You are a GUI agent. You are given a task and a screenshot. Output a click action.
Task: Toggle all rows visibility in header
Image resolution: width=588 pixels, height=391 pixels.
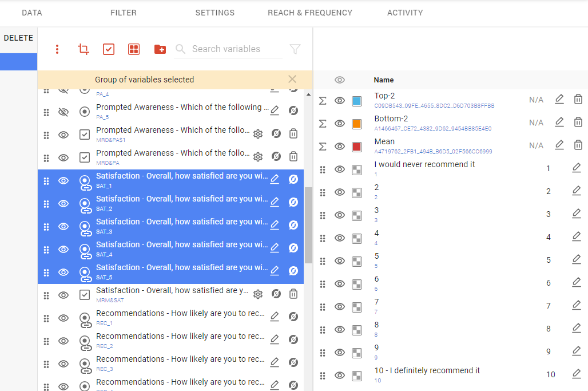340,80
